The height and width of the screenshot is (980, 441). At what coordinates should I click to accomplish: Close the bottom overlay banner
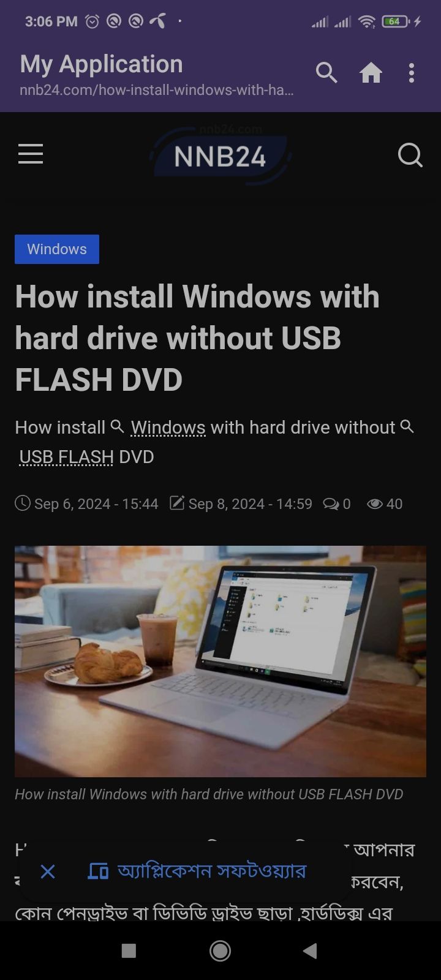tap(48, 872)
